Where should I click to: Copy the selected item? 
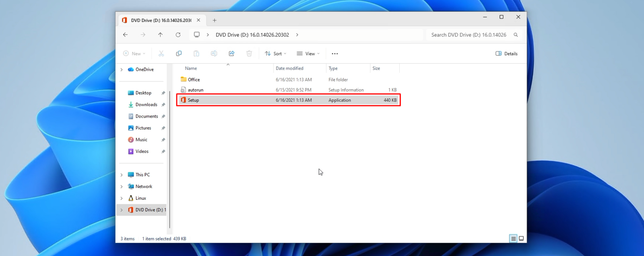click(179, 53)
